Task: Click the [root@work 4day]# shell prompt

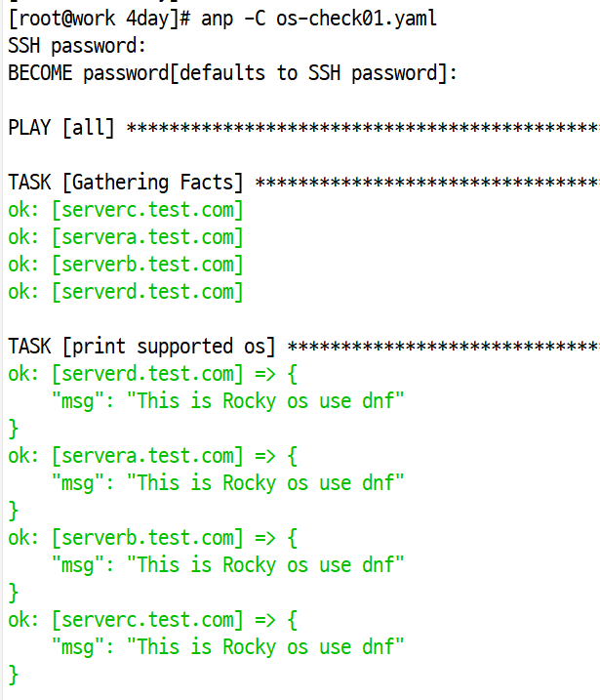Action: pyautogui.click(x=100, y=19)
